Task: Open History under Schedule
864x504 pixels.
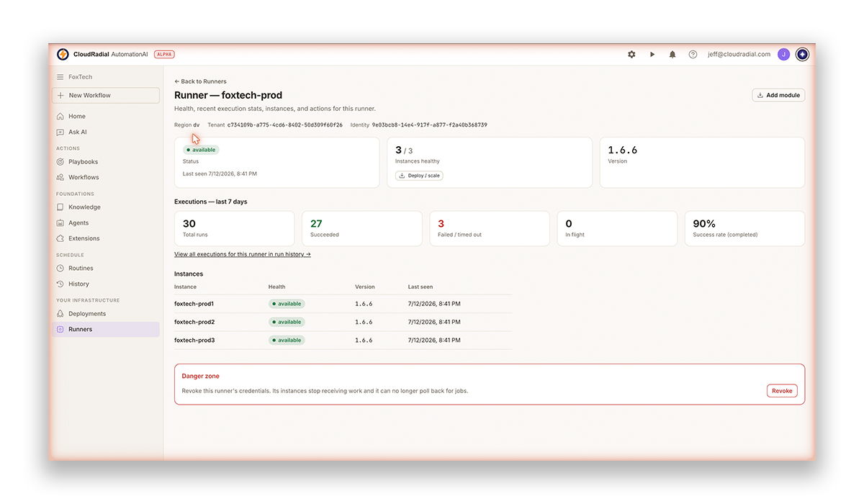Action: pos(78,284)
